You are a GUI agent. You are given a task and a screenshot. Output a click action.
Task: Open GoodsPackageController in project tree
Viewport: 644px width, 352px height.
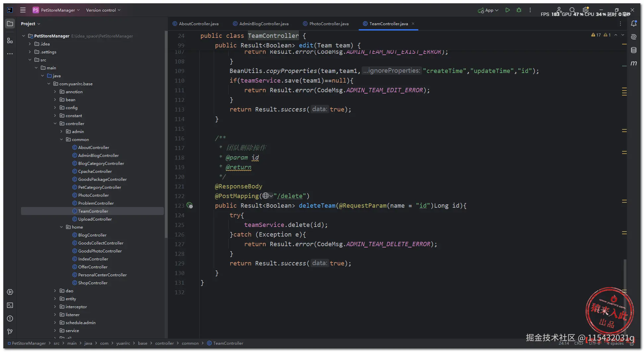pyautogui.click(x=103, y=179)
